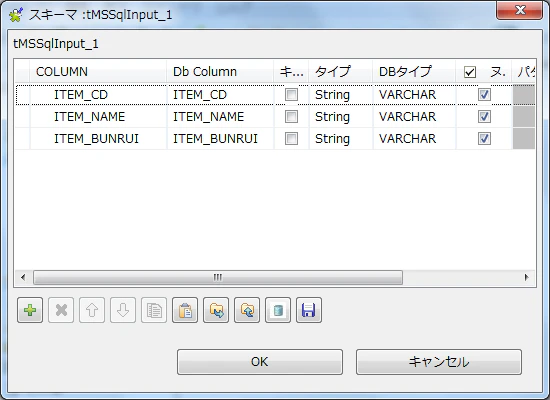The image size is (550, 400).
Task: Click the ITEM_BUNRUI Db Column cell
Action: coord(220,139)
